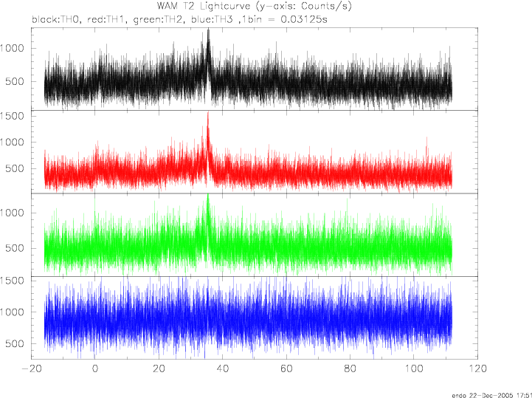The height and width of the screenshot is (398, 532).
Task: Click the blue TH3 light curve
Action: 248,318
